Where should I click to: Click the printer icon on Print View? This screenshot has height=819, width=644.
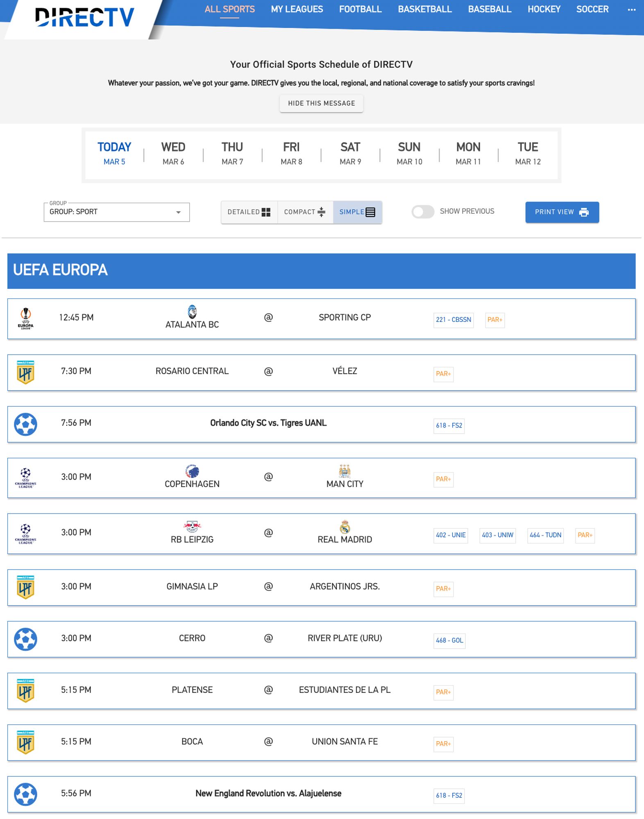[x=584, y=212]
